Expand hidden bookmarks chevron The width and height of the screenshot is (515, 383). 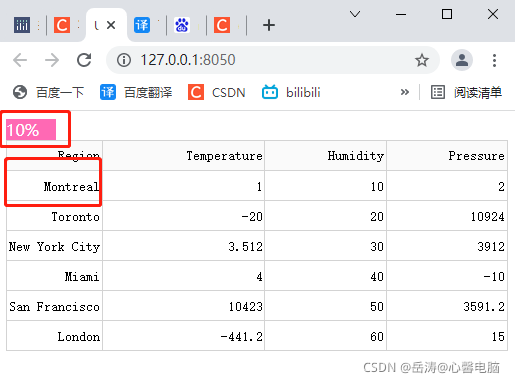coord(405,92)
